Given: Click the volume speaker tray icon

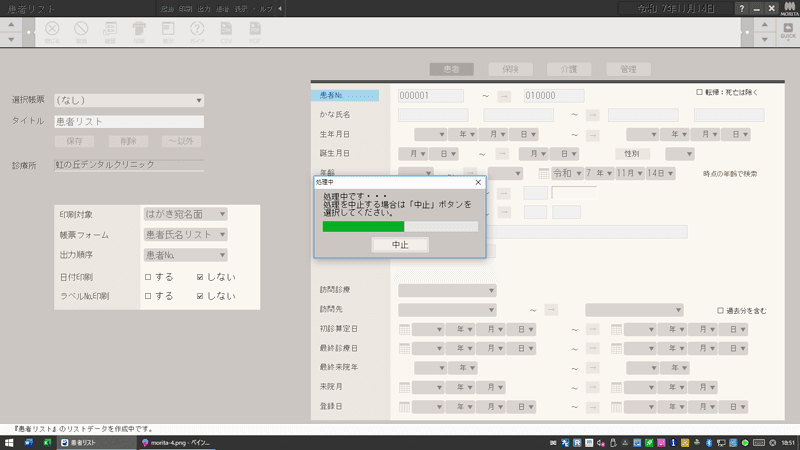Looking at the screenshot, I should (x=601, y=443).
